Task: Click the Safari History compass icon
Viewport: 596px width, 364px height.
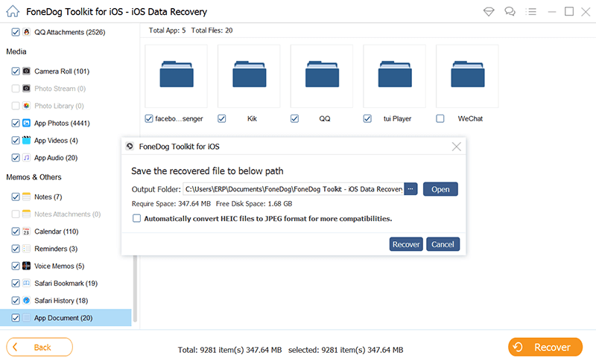Action: click(26, 301)
